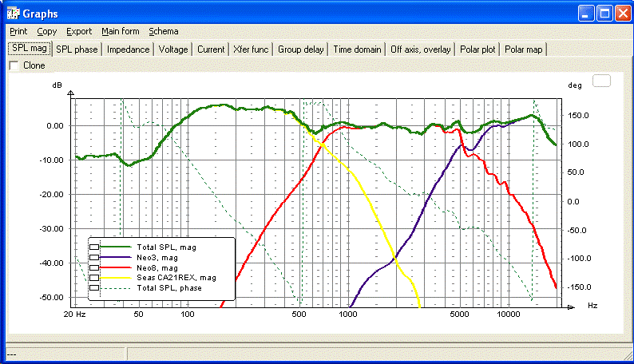This screenshot has height=364, width=634.
Task: Close the Graphs window
Action: 623,14
